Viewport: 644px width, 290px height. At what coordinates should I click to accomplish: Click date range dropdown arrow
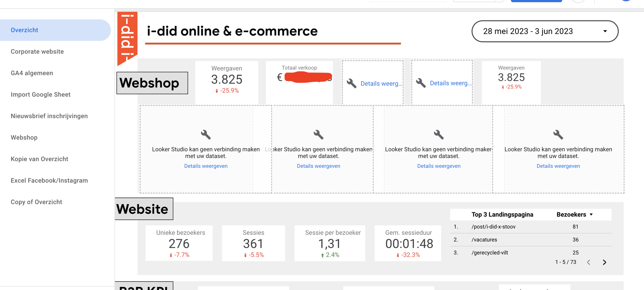tap(605, 31)
